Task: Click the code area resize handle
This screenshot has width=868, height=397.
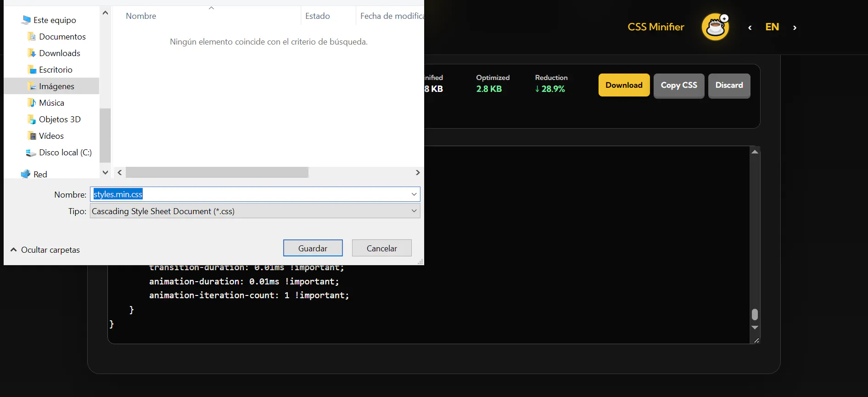Action: pyautogui.click(x=756, y=340)
